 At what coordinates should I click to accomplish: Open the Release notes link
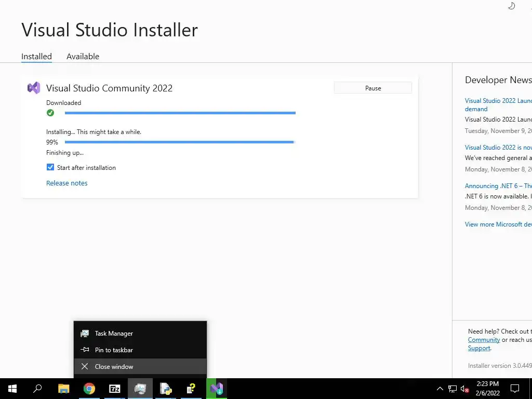67,183
